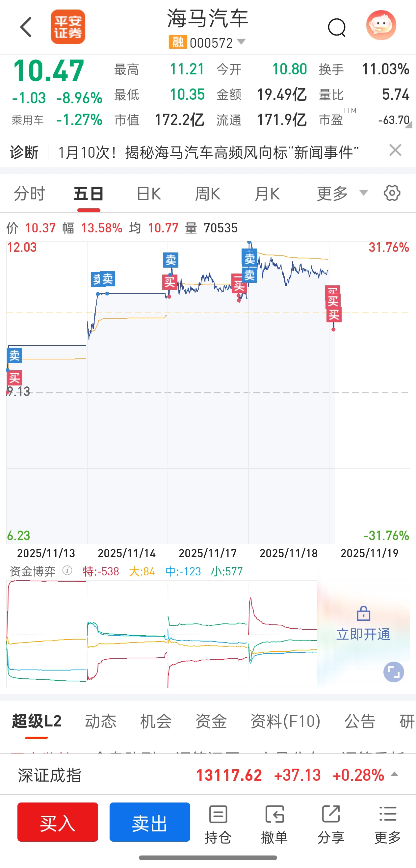
Task: Tap the red 买入 button
Action: click(58, 822)
